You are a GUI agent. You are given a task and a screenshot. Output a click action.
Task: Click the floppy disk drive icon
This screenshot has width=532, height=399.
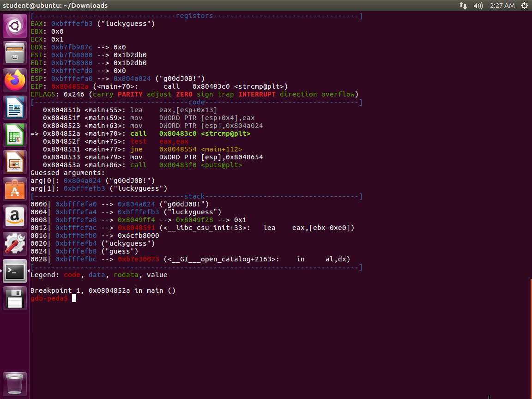[x=15, y=299]
